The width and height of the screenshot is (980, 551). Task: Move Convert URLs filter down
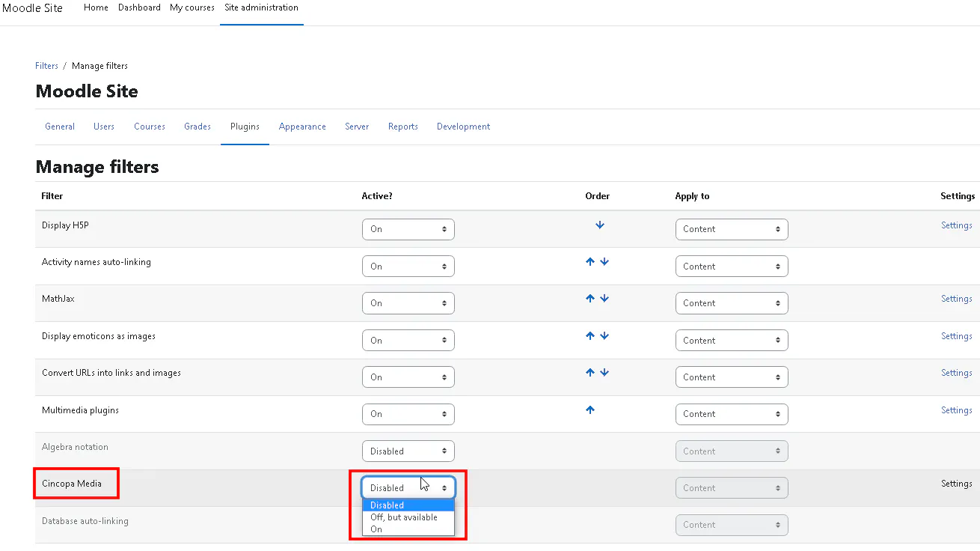[604, 373]
